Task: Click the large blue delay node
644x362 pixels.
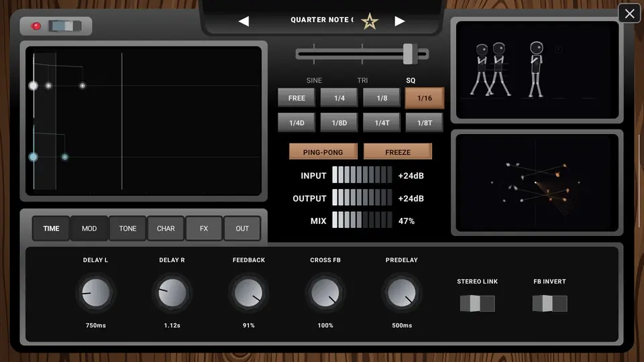Action: pos(34,157)
